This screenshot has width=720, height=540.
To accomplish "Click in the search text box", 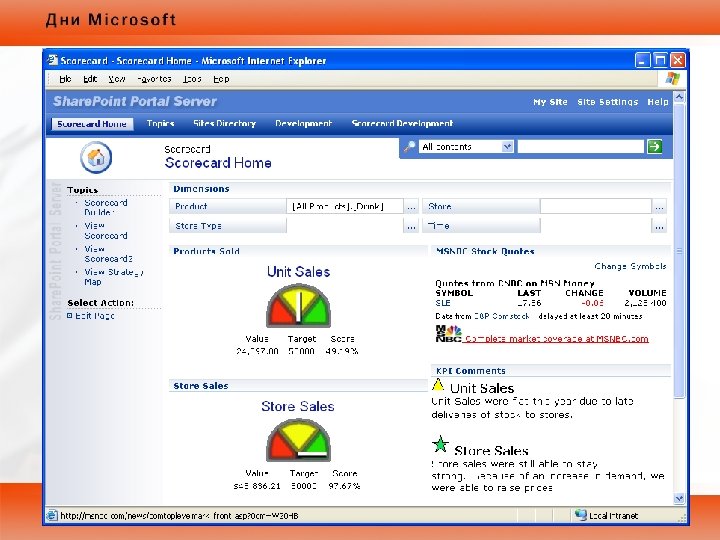I will [581, 146].
